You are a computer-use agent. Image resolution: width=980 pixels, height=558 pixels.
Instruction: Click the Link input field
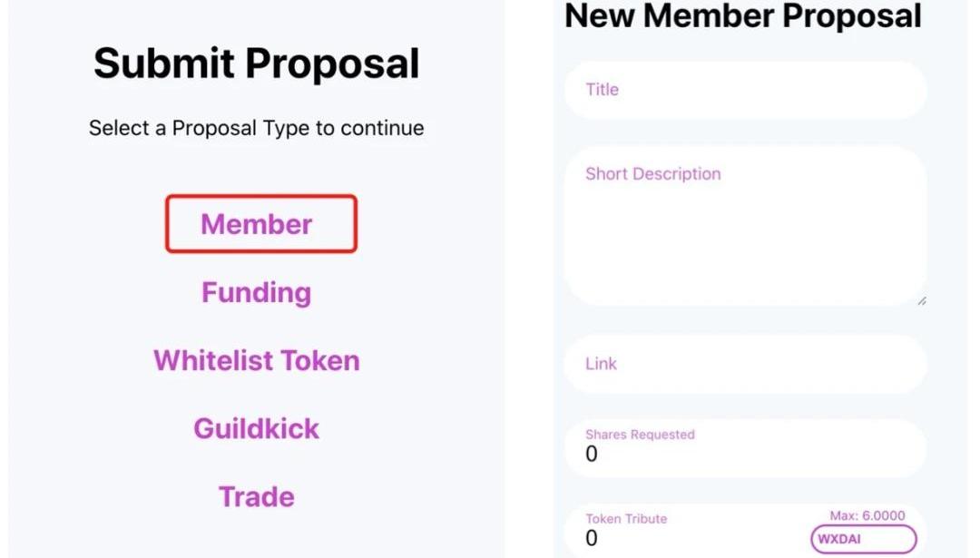(x=744, y=364)
